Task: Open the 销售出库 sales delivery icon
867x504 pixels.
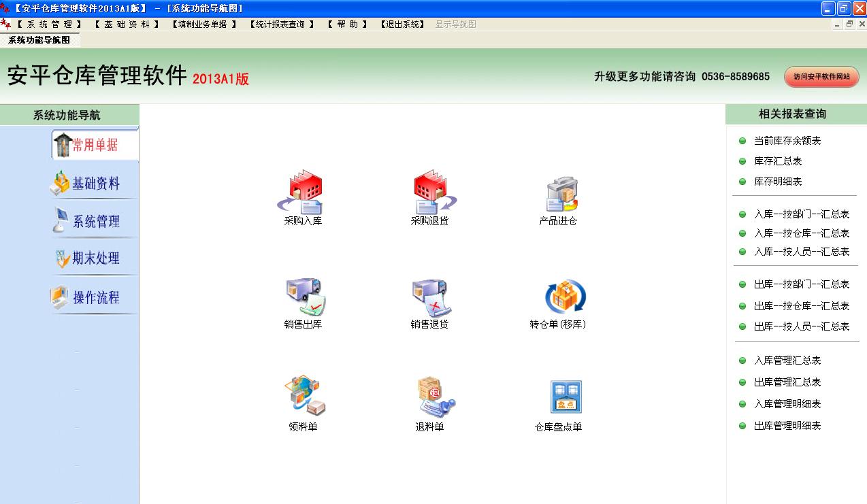Action: coord(306,297)
